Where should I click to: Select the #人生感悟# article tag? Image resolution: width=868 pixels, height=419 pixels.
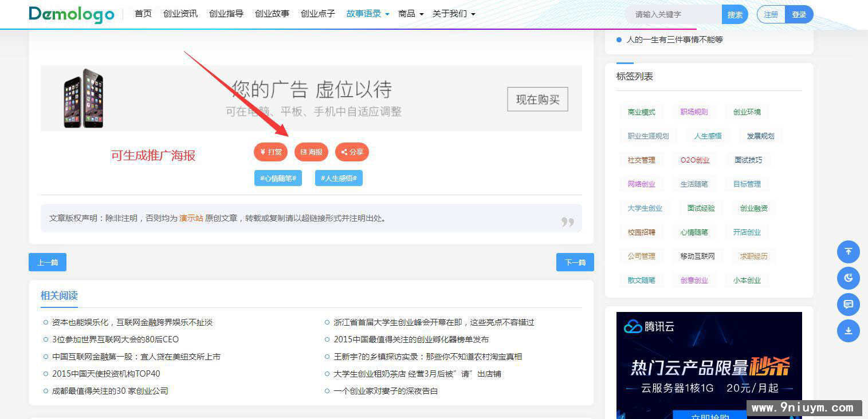[x=339, y=178]
